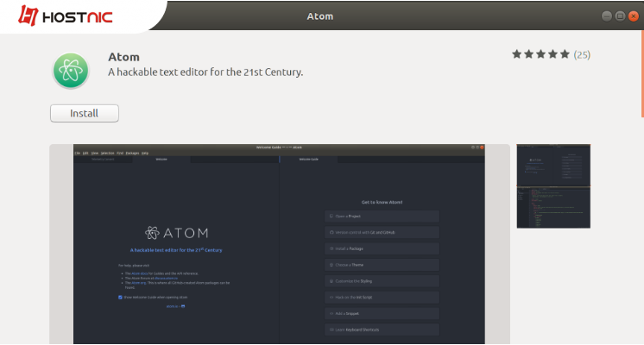Select the Welcome Guide tab in the screenshot
The height and width of the screenshot is (345, 644).
(308, 160)
